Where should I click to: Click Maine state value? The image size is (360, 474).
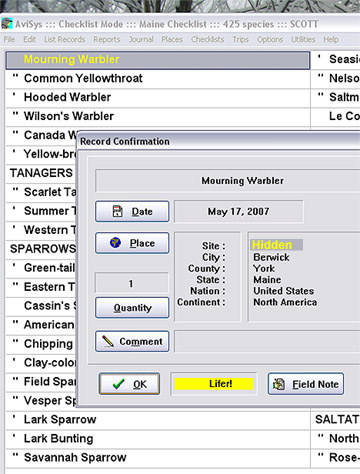coord(267,280)
